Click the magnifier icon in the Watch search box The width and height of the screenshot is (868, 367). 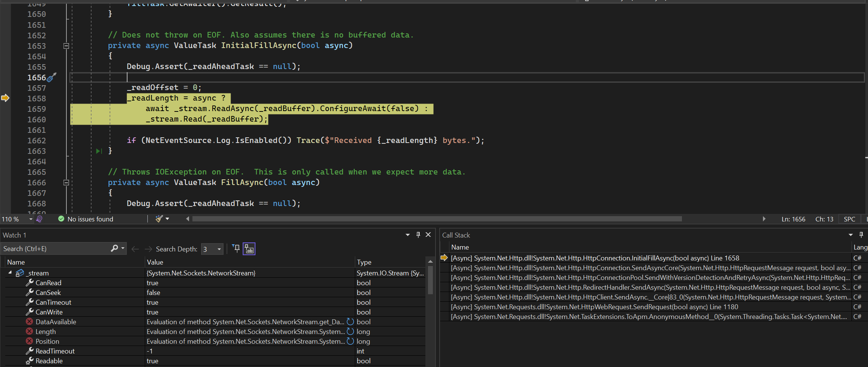(x=115, y=248)
